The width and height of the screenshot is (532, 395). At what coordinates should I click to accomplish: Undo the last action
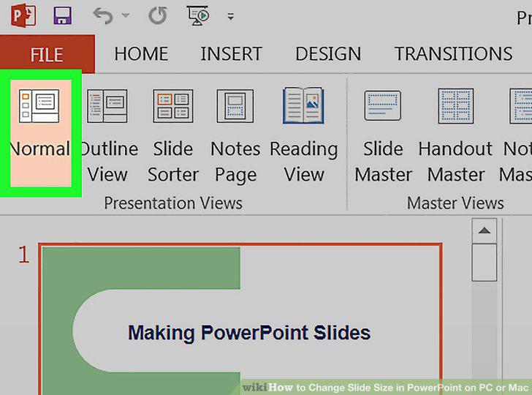(103, 15)
